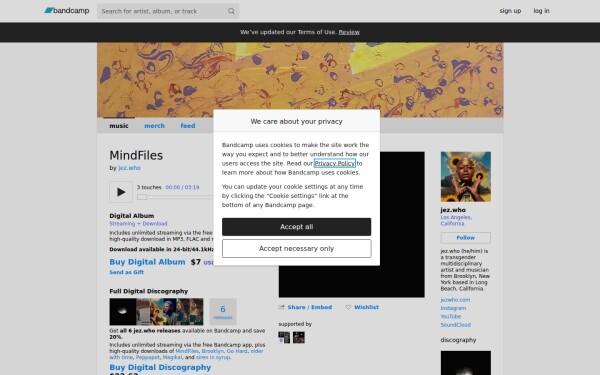600x375 pixels.
Task: Open the Instagram link
Action: pyautogui.click(x=453, y=308)
